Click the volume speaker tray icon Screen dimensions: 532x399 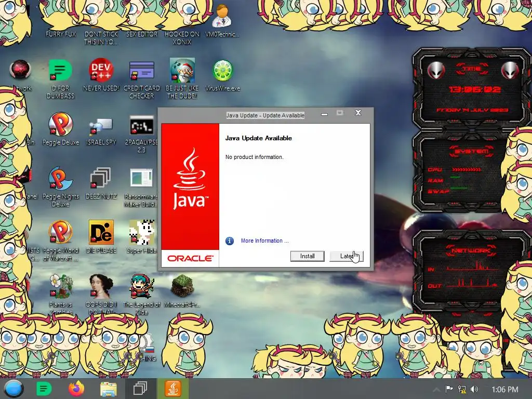474,389
